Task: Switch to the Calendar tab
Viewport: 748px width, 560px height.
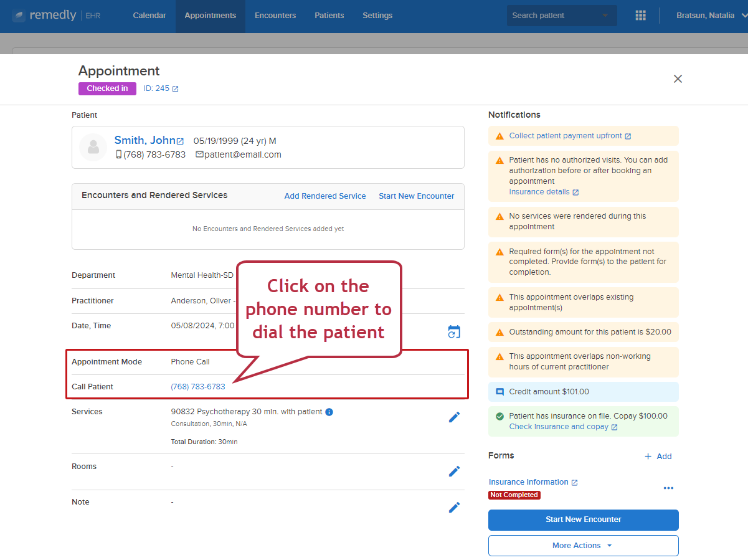Action: [149, 16]
